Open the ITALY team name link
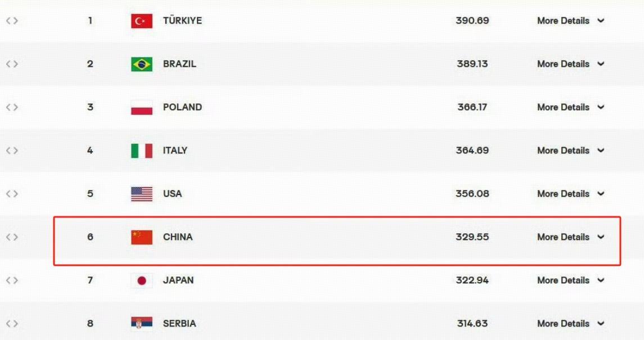 [x=175, y=151]
